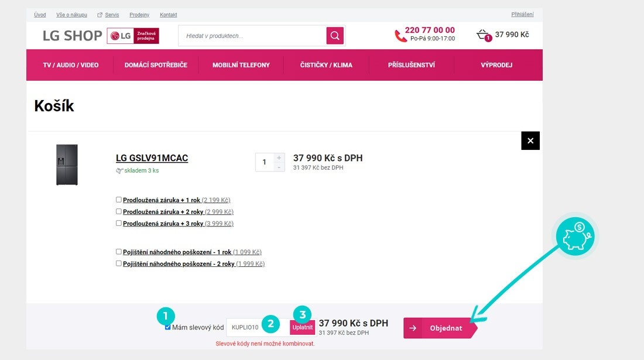The width and height of the screenshot is (644, 360).
Task: Open the shopping cart basket icon
Action: 483,35
